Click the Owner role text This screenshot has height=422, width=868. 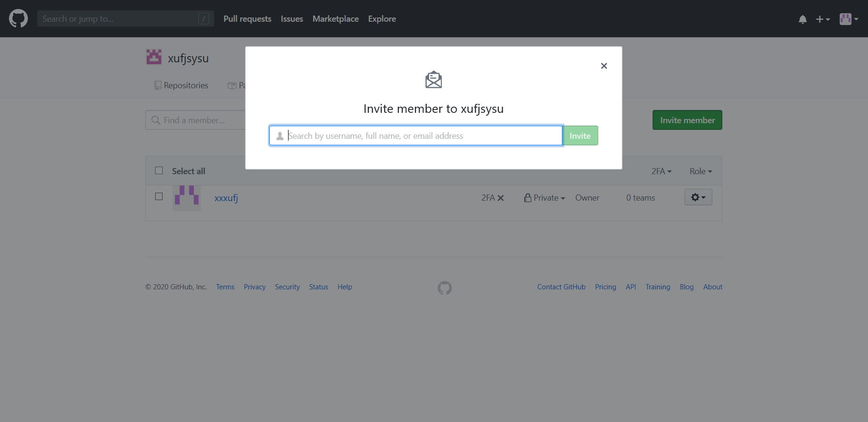(587, 198)
